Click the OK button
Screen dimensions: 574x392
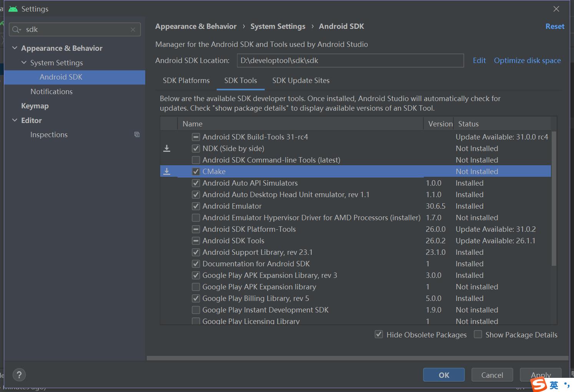pyautogui.click(x=444, y=375)
